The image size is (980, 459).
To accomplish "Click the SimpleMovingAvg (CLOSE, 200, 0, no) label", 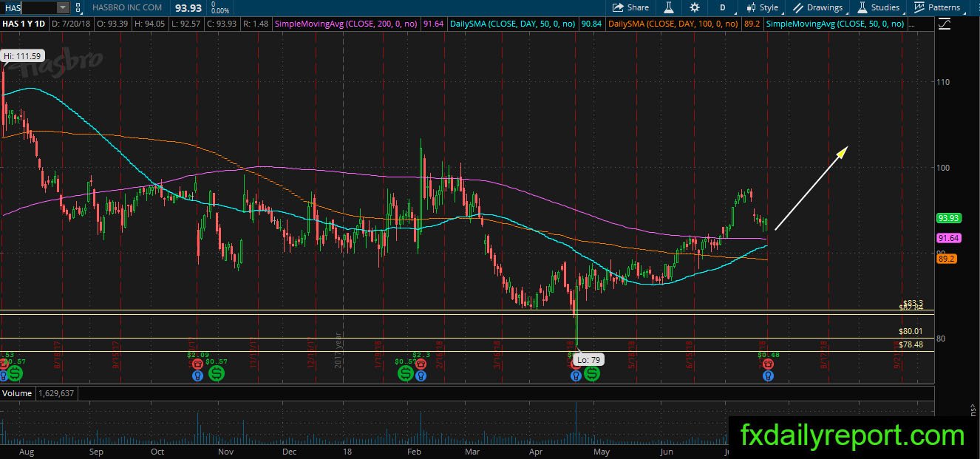I will [x=347, y=24].
